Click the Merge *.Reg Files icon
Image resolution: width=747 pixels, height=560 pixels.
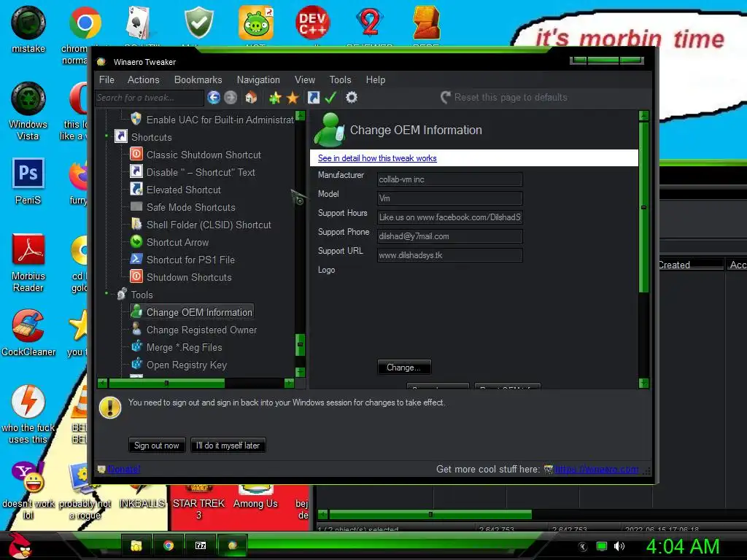click(x=136, y=346)
